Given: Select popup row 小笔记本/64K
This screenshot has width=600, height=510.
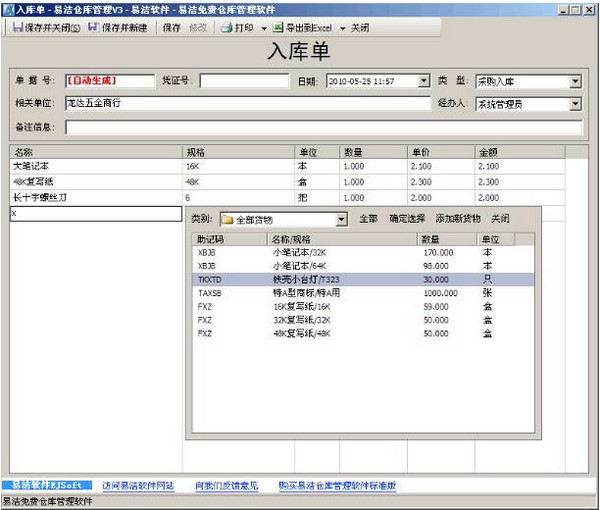Looking at the screenshot, I should click(x=363, y=266).
